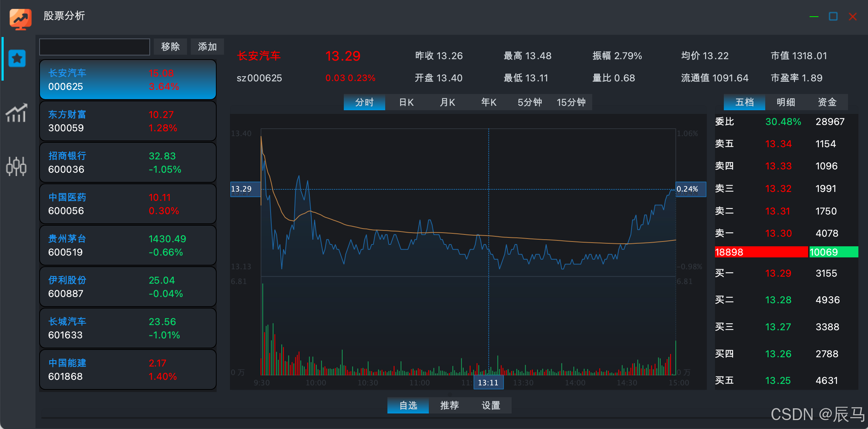
Task: Open the 设置 tab at bottom
Action: [491, 405]
